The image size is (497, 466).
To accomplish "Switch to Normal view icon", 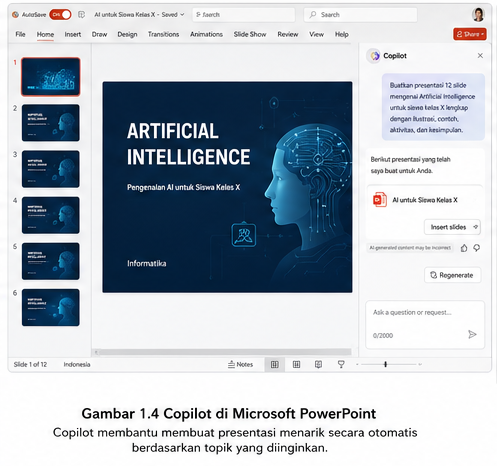I will point(275,365).
